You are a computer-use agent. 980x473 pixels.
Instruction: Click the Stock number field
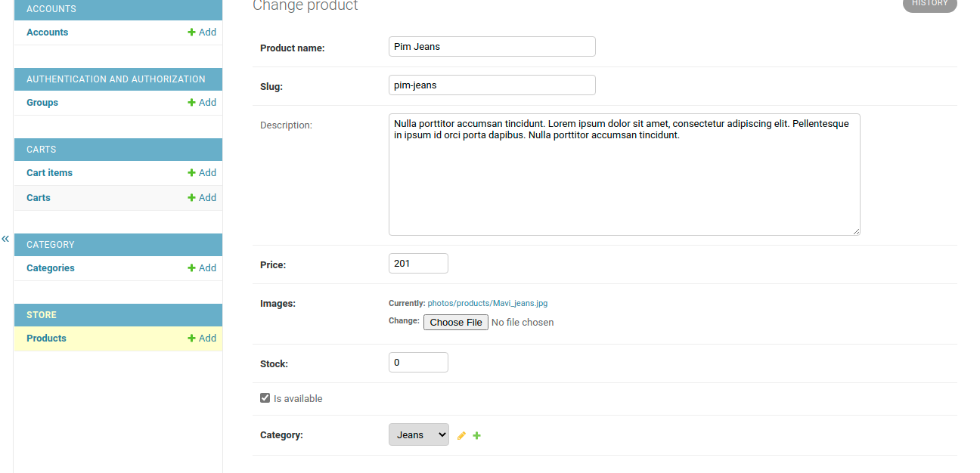pyautogui.click(x=418, y=363)
